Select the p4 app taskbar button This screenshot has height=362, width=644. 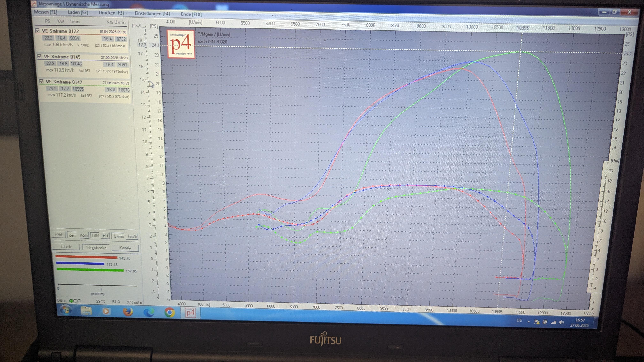(x=190, y=313)
